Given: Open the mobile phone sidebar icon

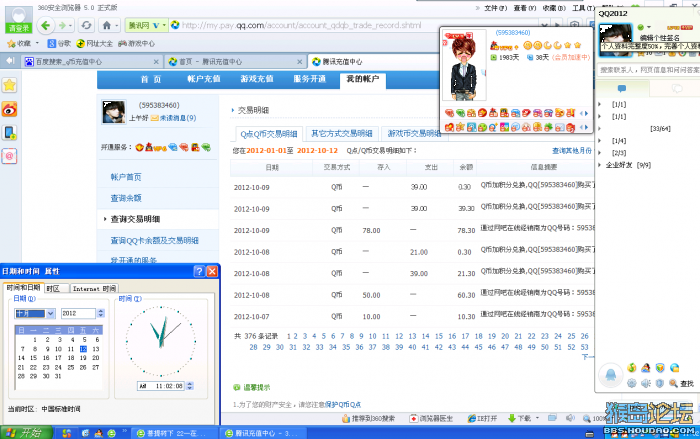Looking at the screenshot, I should [x=9, y=133].
